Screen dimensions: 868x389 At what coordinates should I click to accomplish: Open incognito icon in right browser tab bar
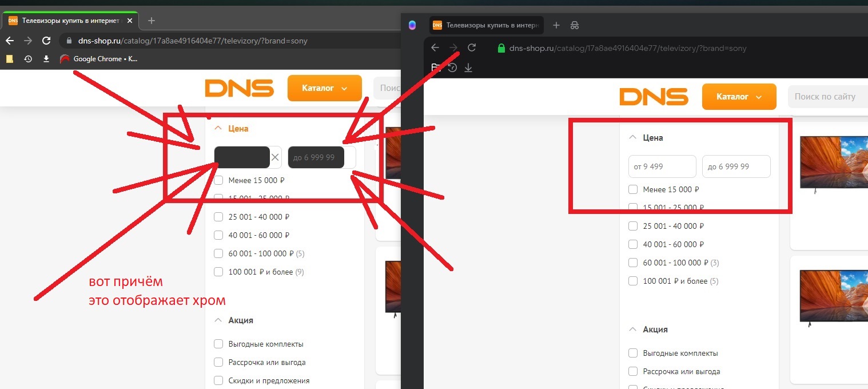point(575,25)
